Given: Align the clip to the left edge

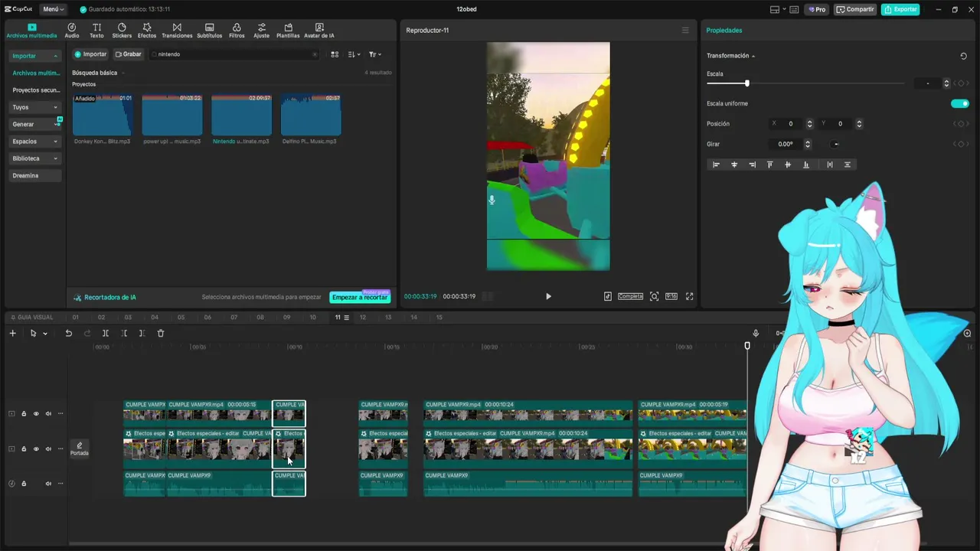Looking at the screenshot, I should 716,165.
